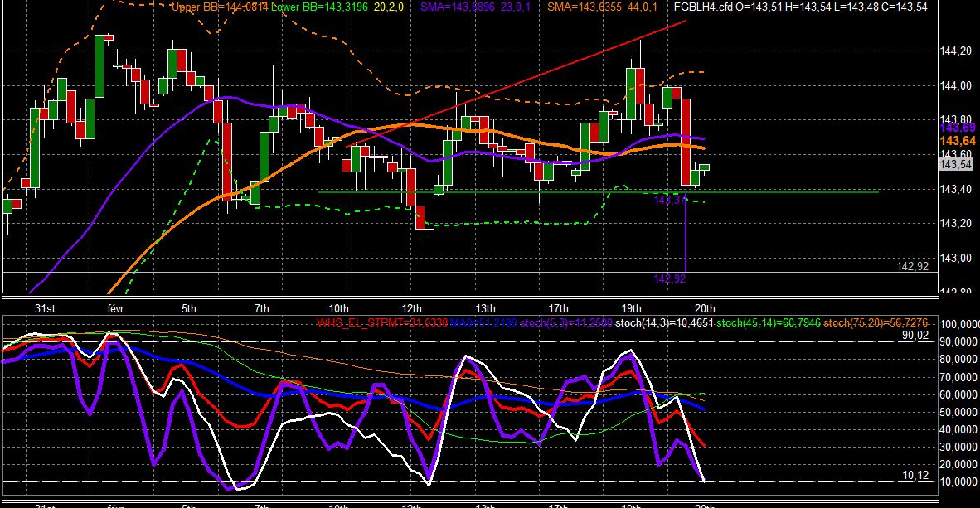Click the purple 143,69 SMA price tag

958,128
